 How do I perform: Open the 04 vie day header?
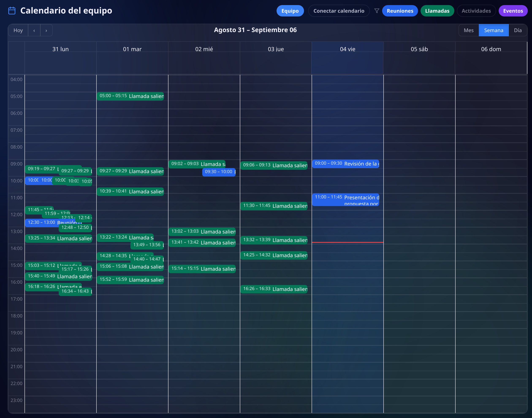coord(347,49)
